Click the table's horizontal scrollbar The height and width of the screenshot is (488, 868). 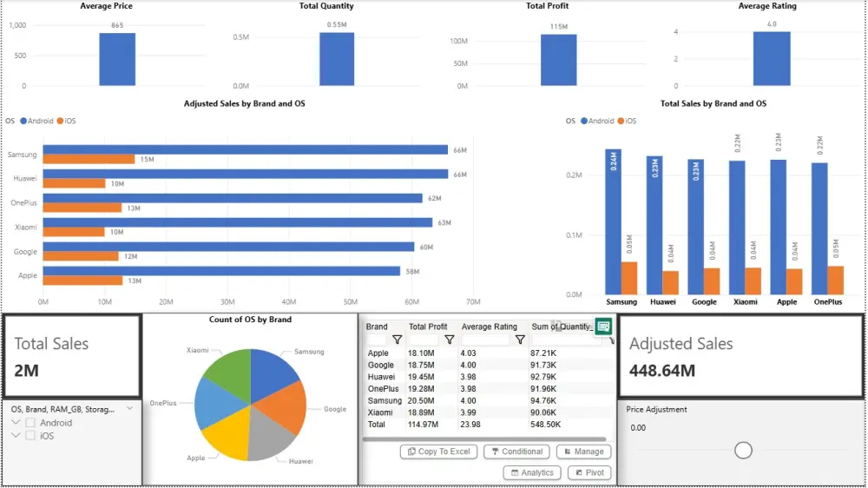[484, 439]
